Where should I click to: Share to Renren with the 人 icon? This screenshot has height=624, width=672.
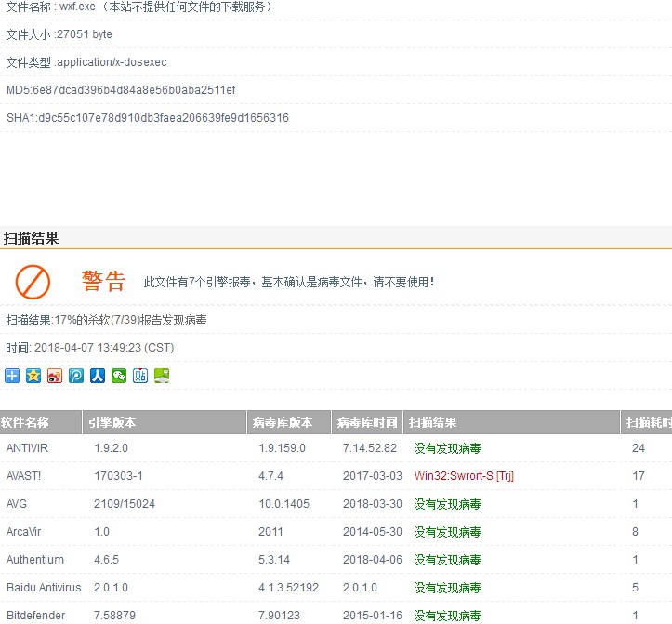98,376
